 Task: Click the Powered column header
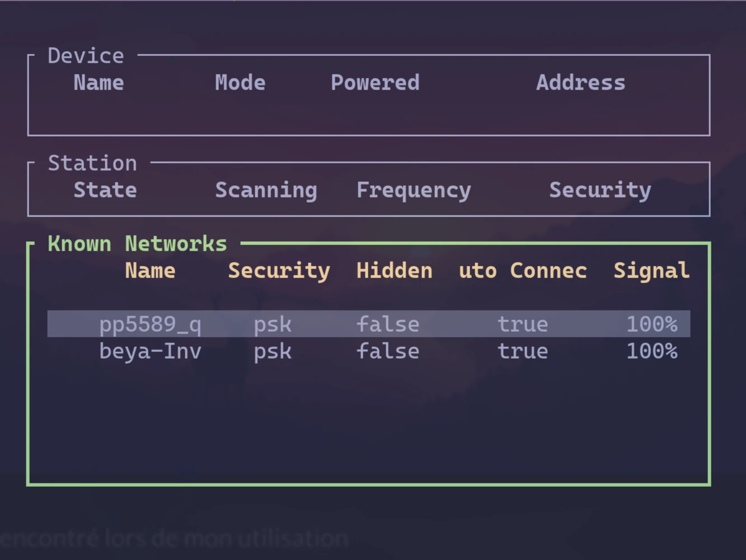point(375,82)
